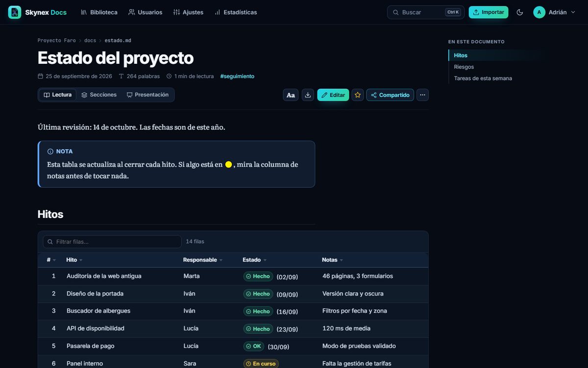588x368 pixels.
Task: Click the clock icon beside reading time
Action: [x=169, y=77]
